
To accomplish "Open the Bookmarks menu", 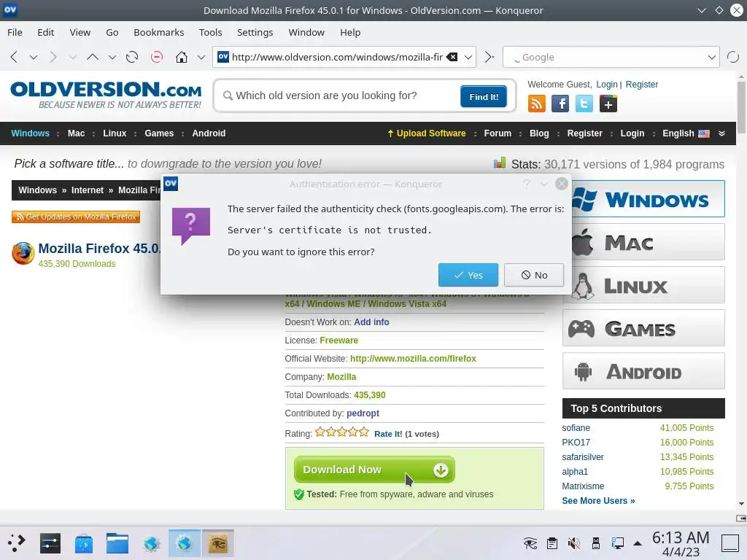I will (158, 32).
